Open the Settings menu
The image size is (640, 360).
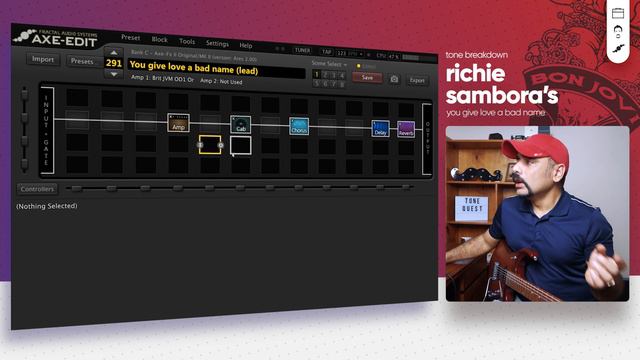click(x=217, y=43)
